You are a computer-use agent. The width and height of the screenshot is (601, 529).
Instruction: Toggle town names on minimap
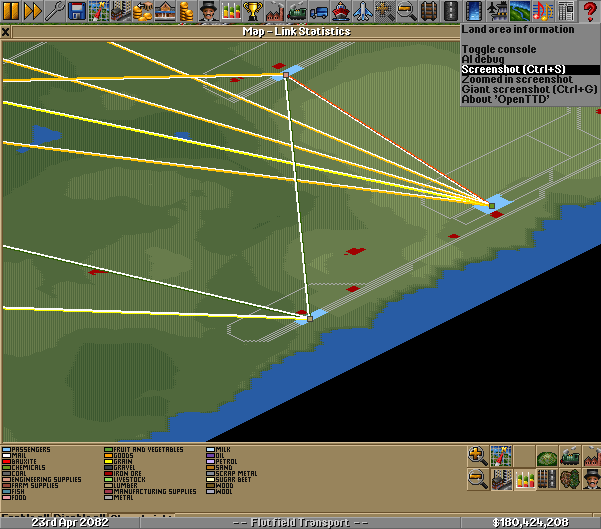501,480
